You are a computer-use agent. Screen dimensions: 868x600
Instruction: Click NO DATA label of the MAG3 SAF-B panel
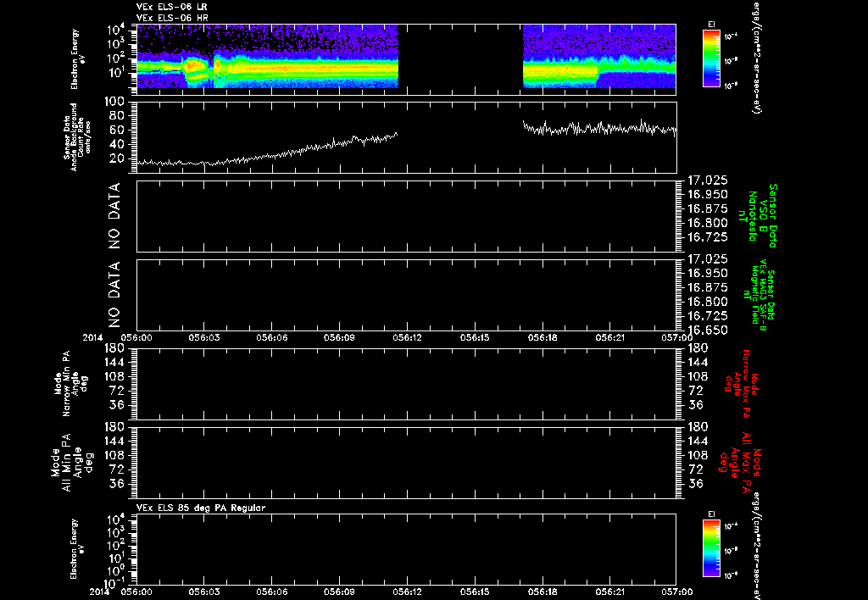click(114, 296)
